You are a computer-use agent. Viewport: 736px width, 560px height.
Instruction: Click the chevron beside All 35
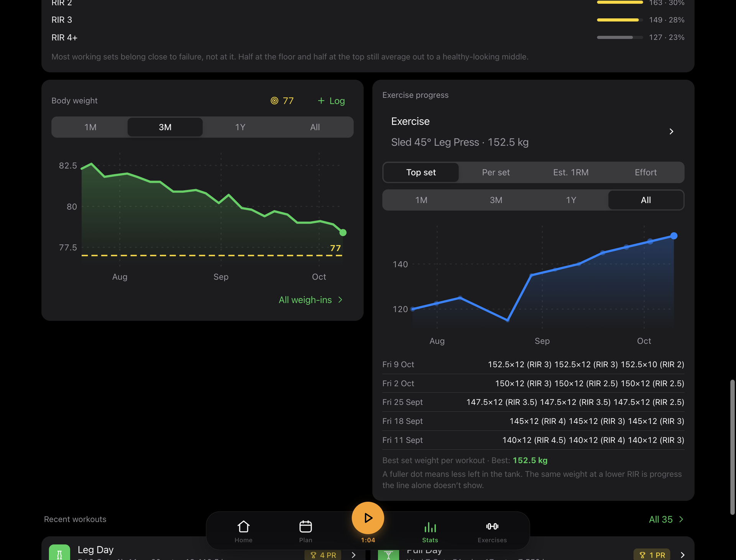click(681, 519)
